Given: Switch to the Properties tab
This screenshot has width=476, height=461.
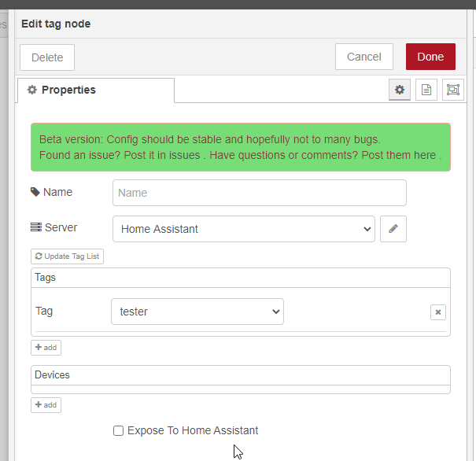Looking at the screenshot, I should click(95, 90).
